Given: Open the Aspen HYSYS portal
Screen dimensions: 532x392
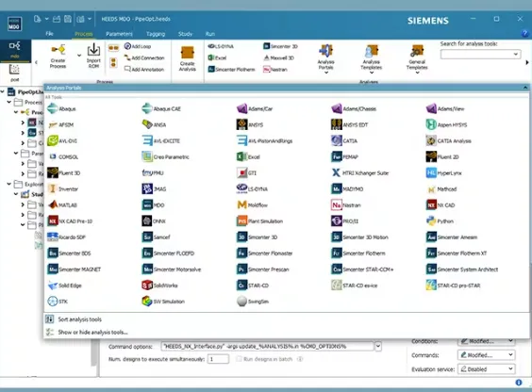Looking at the screenshot, I should pos(446,124).
